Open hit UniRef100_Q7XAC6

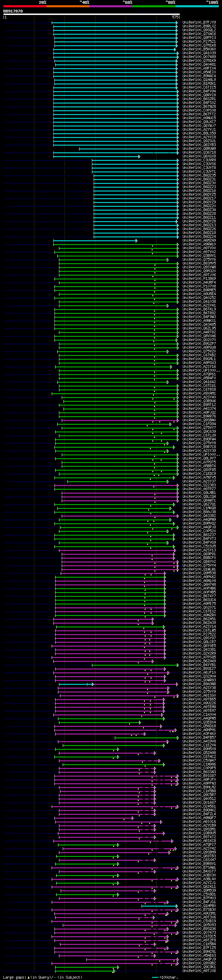coord(199,34)
